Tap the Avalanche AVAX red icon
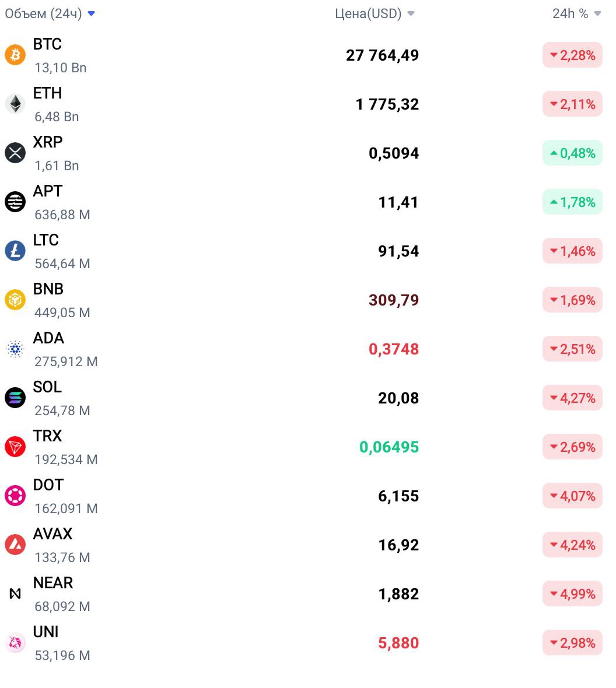The height and width of the screenshot is (688, 616). (x=15, y=545)
